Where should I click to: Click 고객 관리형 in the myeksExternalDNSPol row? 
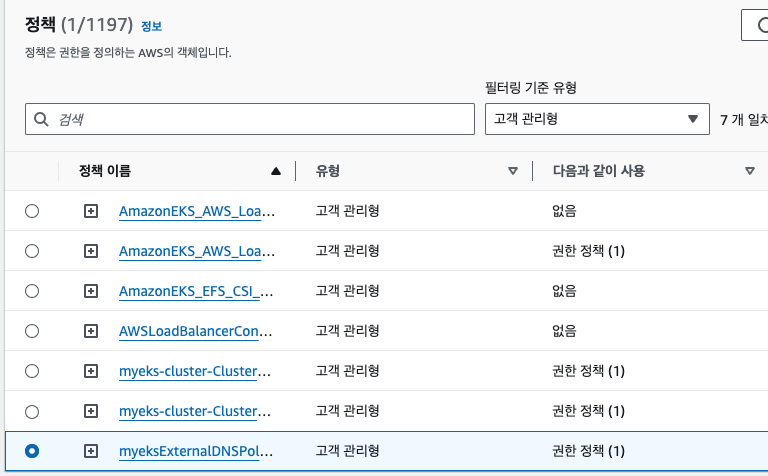tap(347, 451)
